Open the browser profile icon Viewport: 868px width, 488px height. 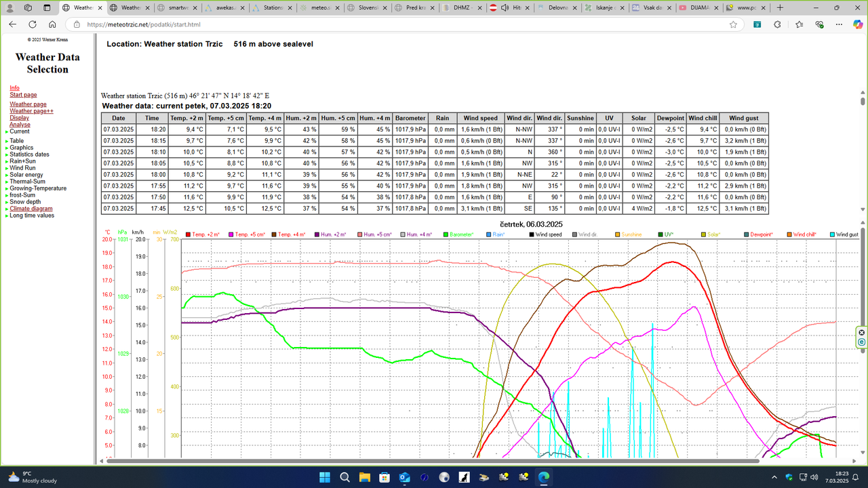tap(9, 7)
